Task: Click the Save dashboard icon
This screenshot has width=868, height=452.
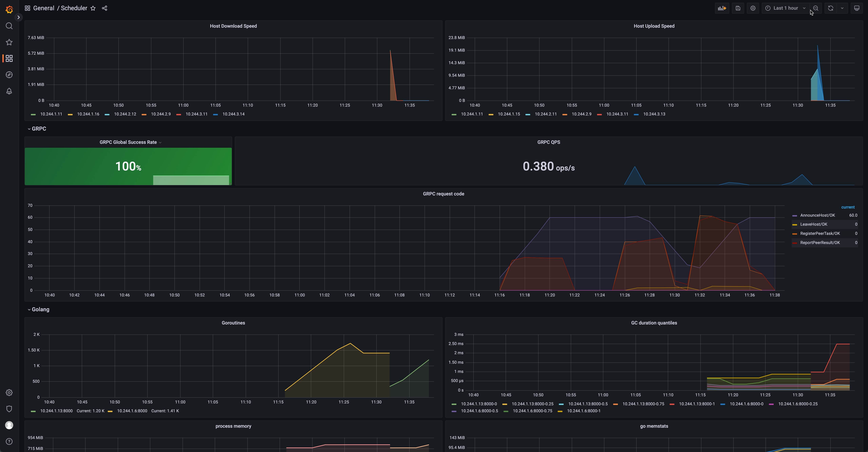Action: click(x=738, y=8)
